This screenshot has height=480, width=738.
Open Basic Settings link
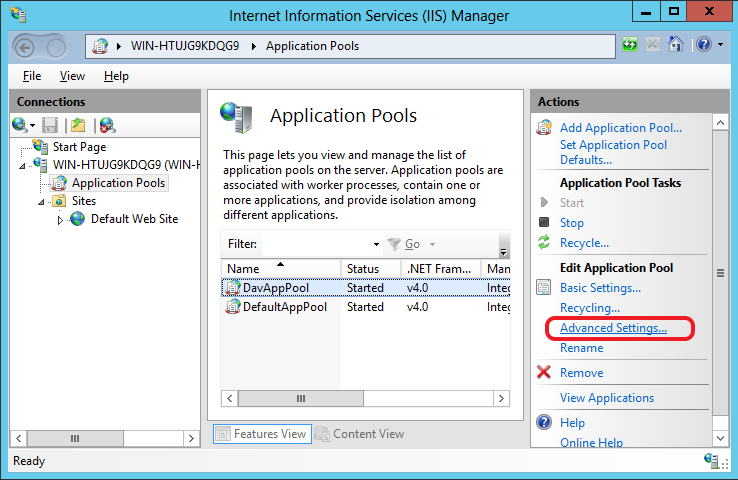600,288
